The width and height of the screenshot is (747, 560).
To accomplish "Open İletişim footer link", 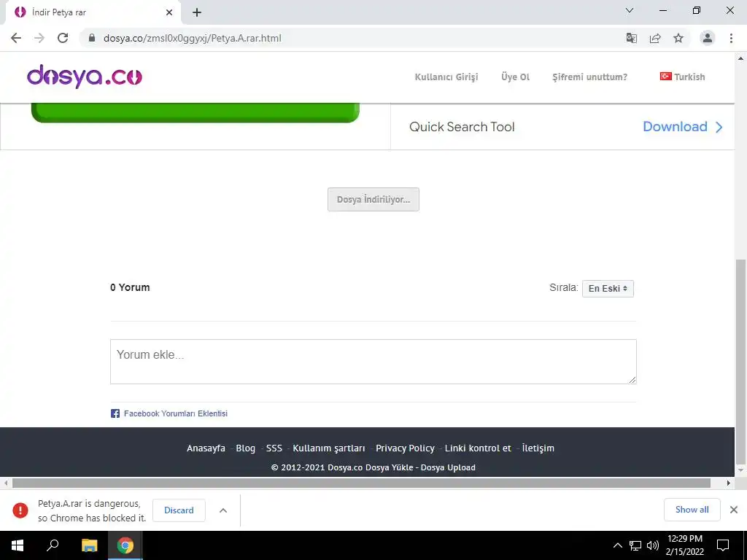I will coord(538,448).
